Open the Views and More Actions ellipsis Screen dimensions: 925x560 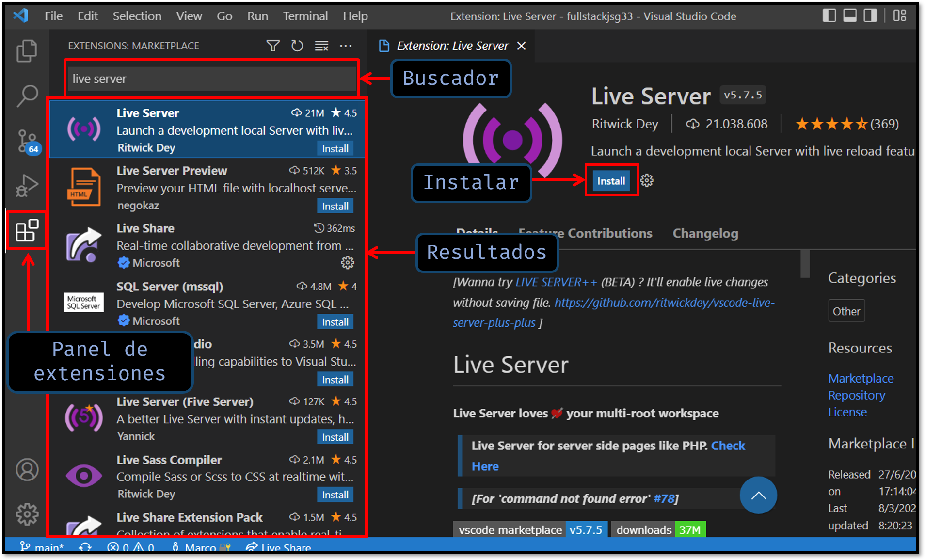pos(346,46)
